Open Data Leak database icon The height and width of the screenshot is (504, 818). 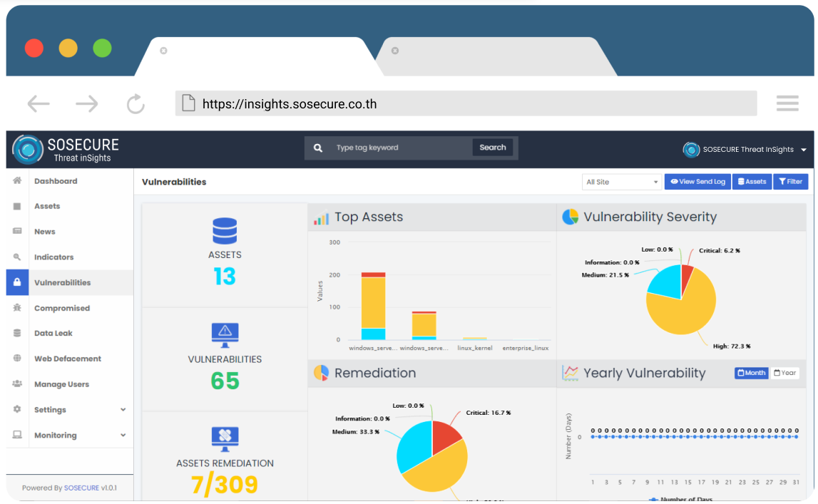[17, 333]
